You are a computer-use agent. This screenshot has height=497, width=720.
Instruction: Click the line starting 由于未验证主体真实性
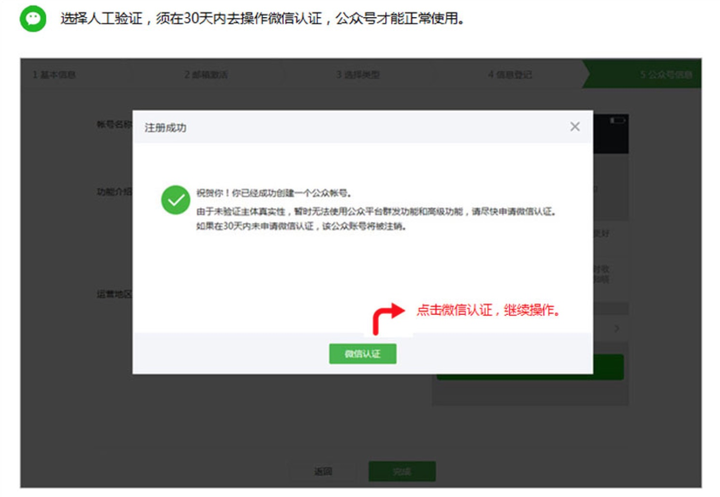[x=377, y=212]
